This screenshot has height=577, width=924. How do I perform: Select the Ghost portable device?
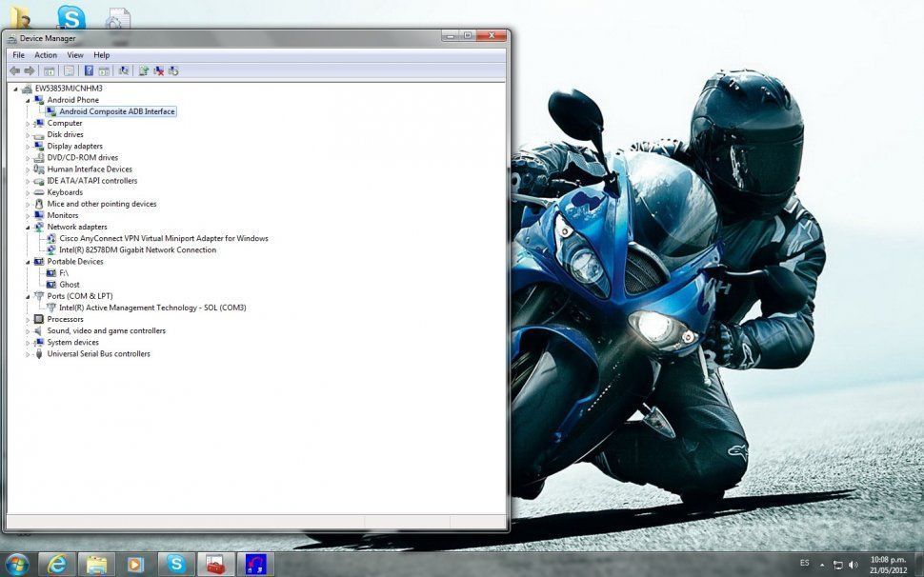point(69,285)
